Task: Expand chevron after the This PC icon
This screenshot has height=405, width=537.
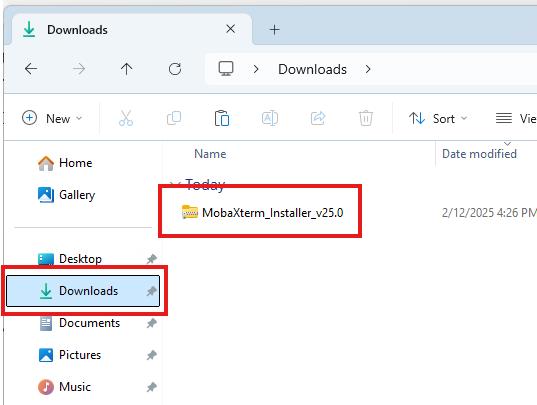Action: pyautogui.click(x=256, y=69)
